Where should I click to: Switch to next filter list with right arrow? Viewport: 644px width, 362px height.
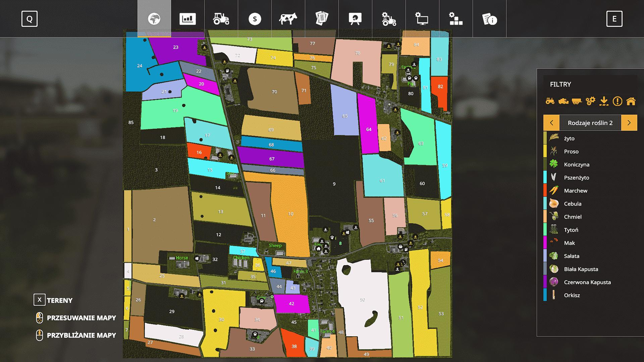pyautogui.click(x=629, y=123)
